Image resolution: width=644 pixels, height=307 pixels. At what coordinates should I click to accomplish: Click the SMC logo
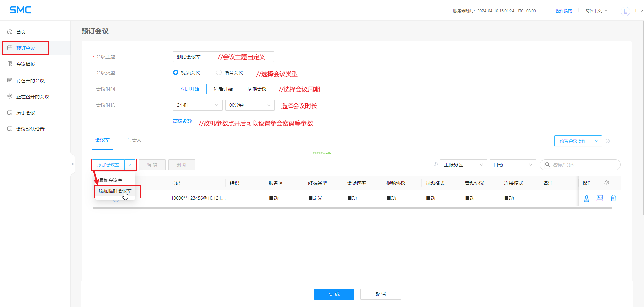click(21, 10)
